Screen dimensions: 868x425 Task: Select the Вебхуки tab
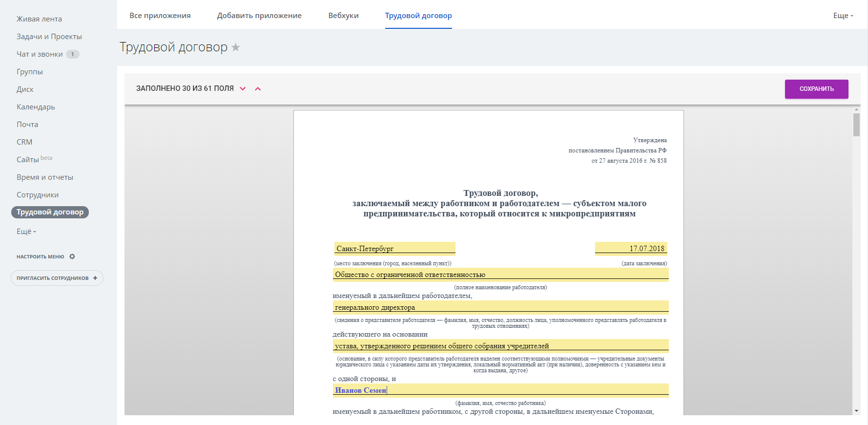pyautogui.click(x=343, y=16)
